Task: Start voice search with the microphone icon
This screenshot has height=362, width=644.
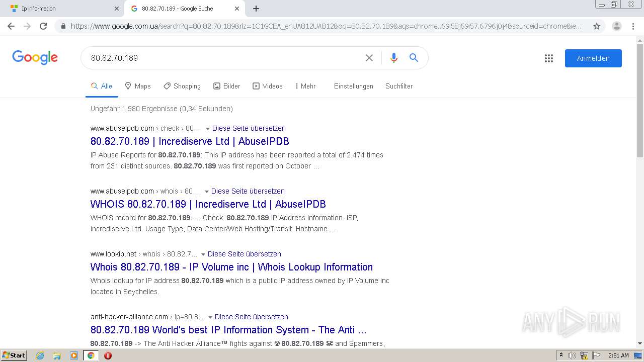Action: click(x=394, y=58)
